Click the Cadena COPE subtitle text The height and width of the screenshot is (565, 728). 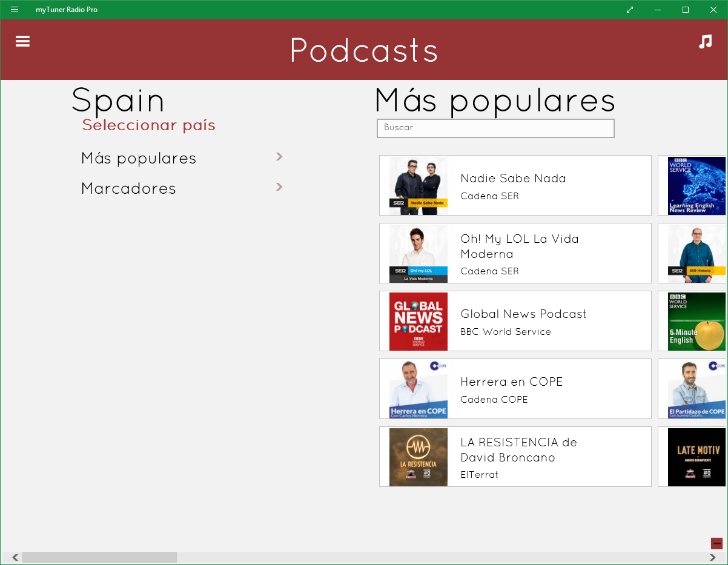click(x=494, y=400)
